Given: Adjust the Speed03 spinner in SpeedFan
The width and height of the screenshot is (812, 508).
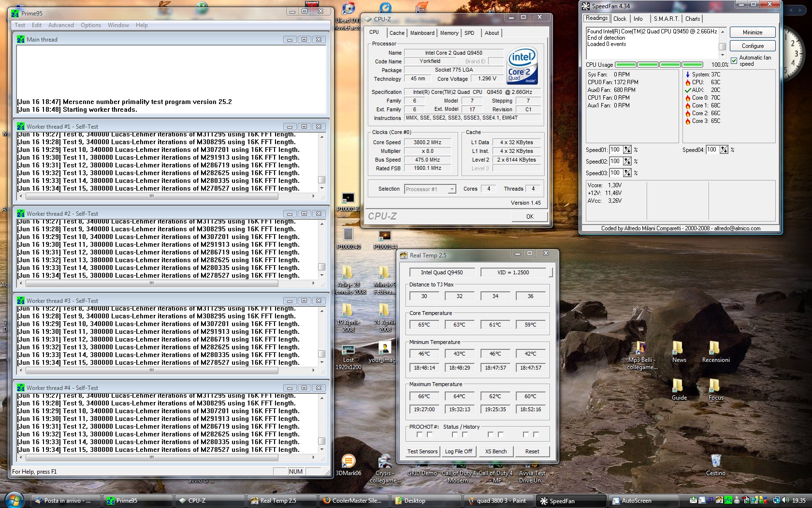Looking at the screenshot, I should (627, 173).
